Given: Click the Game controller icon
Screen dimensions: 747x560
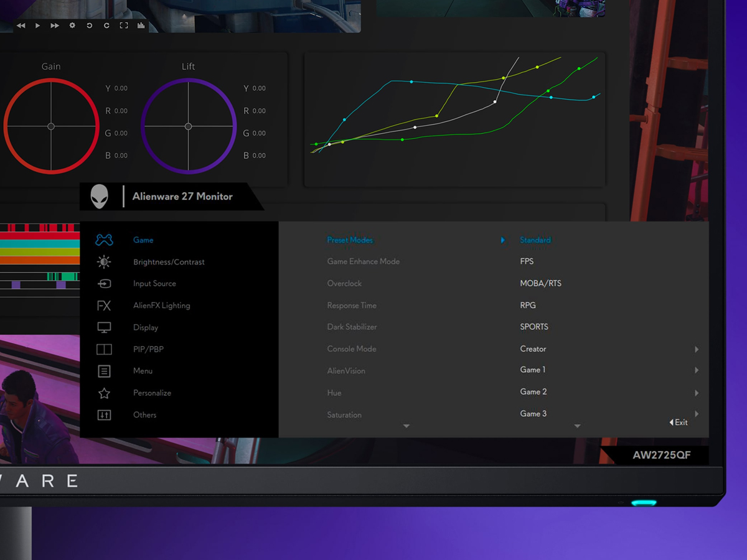Looking at the screenshot, I should pyautogui.click(x=104, y=240).
